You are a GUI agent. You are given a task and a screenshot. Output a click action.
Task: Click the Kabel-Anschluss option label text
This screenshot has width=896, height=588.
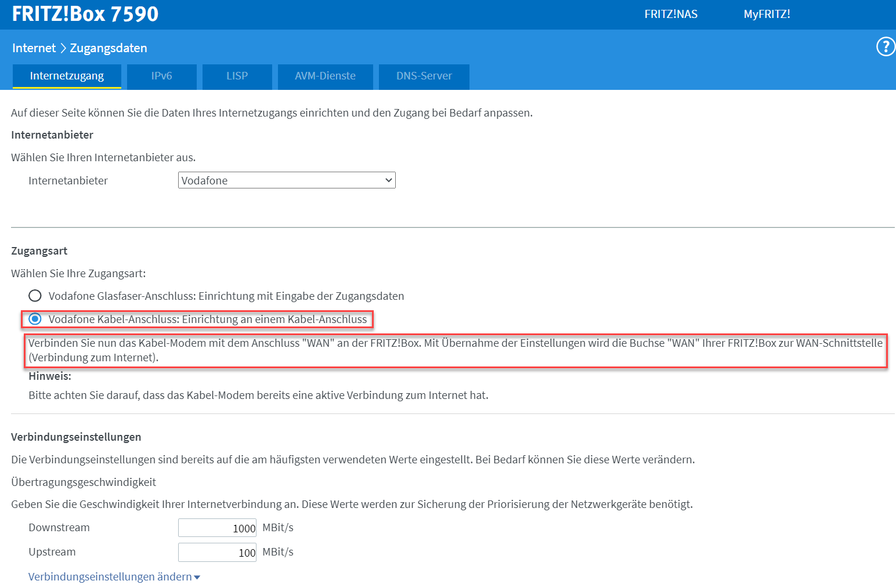[x=207, y=320]
